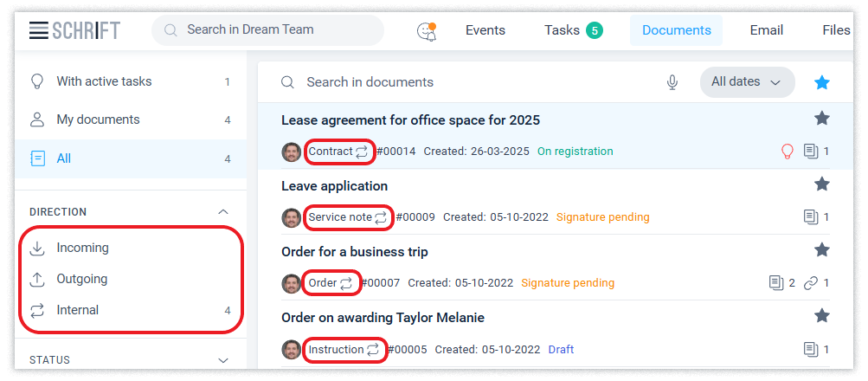Open the Email tab

766,30
